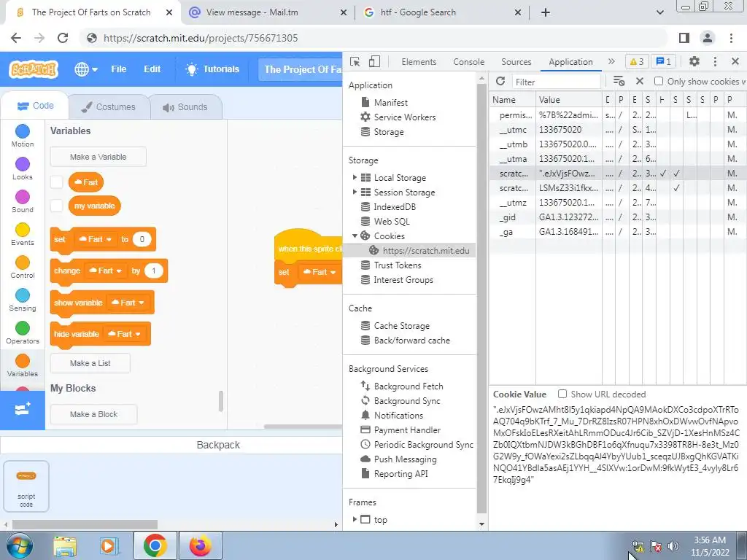Switch to DevTools Console tab
The height and width of the screenshot is (560, 747).
click(469, 62)
